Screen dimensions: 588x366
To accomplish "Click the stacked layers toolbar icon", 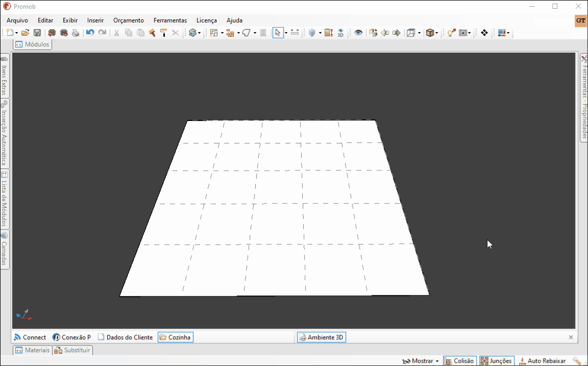I will point(312,33).
